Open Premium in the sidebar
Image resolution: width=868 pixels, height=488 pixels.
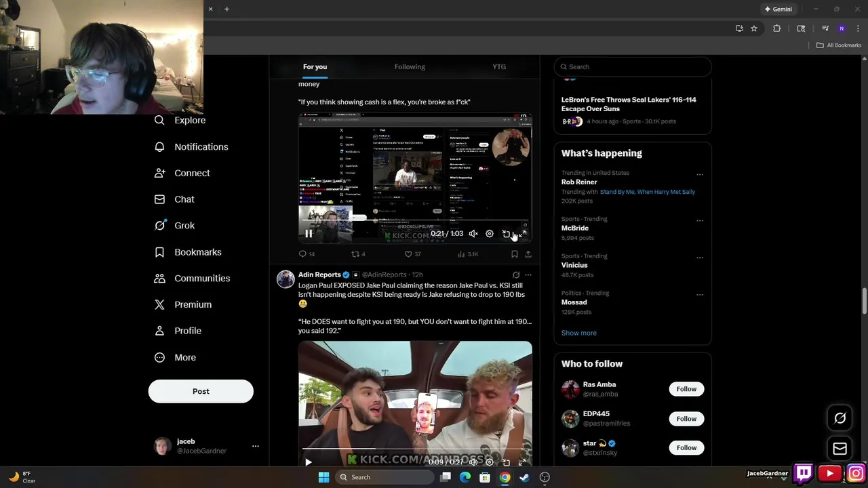[183, 304]
